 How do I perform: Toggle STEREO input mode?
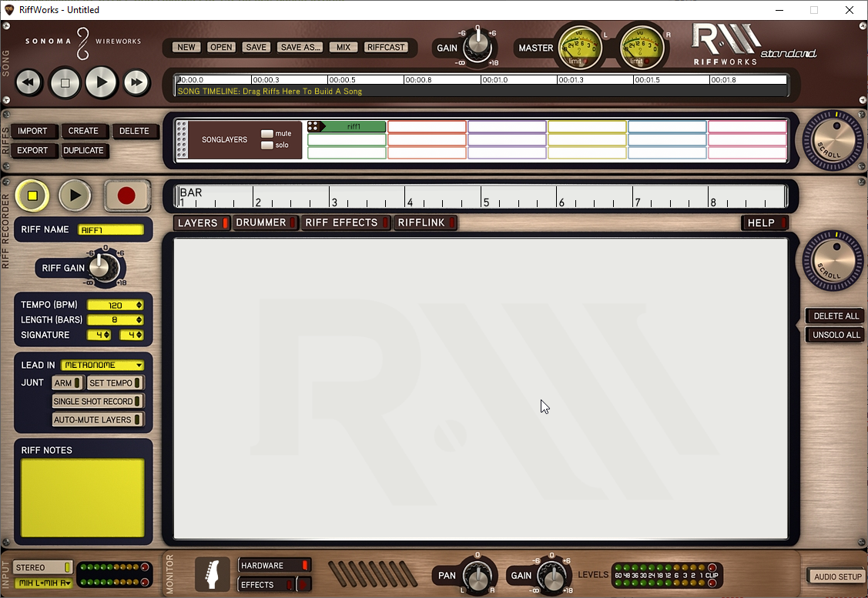42,567
